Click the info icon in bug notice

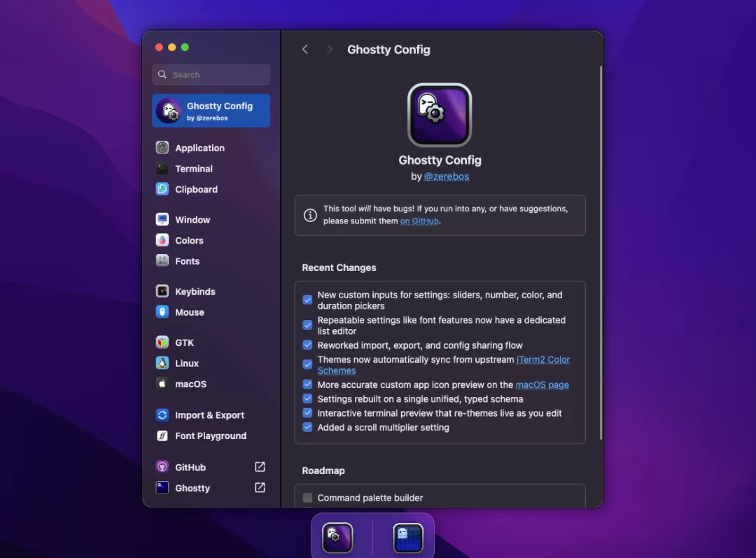[x=310, y=215]
